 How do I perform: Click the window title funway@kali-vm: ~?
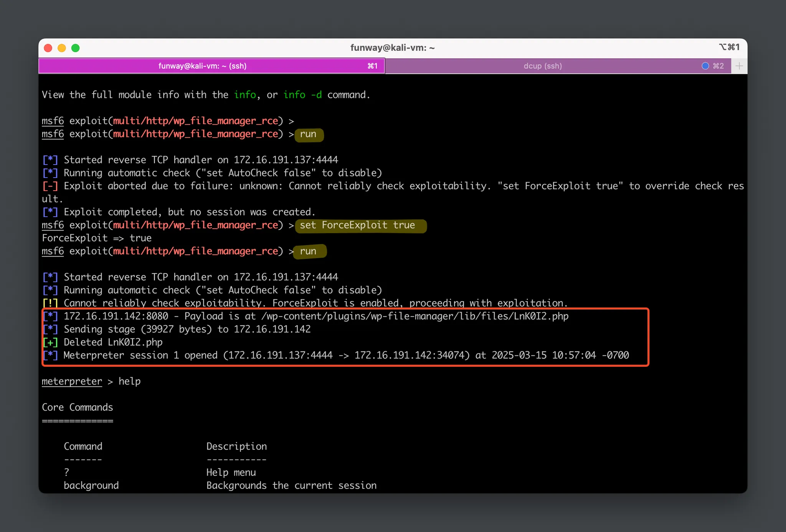tap(392, 48)
